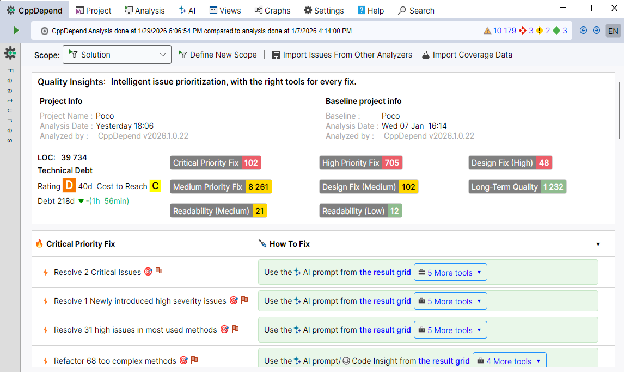This screenshot has height=372, width=624.
Task: Click the orange D debt rating swatch
Action: coord(69,186)
